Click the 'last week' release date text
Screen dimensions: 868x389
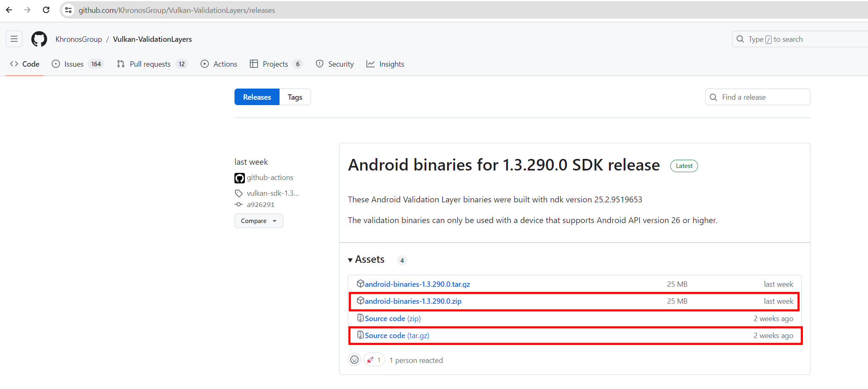pos(251,162)
